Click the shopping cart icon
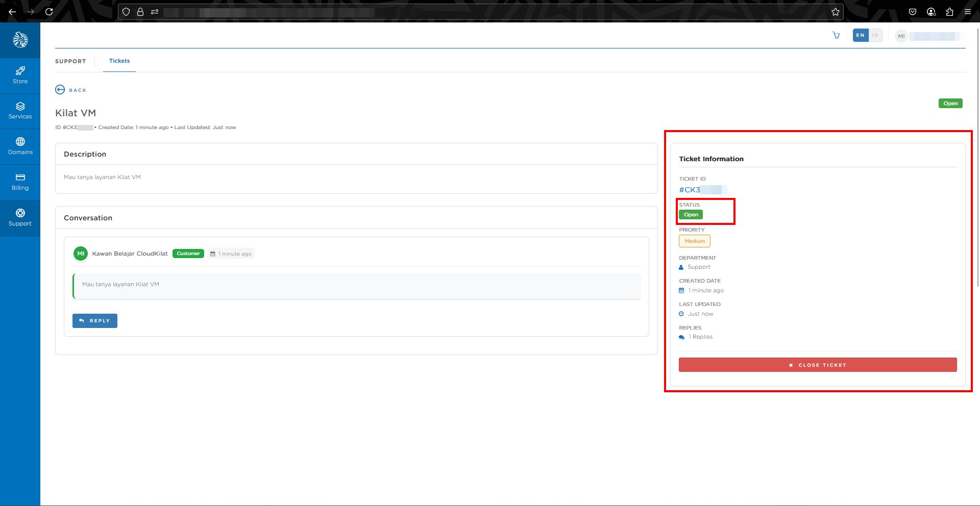The height and width of the screenshot is (506, 980). tap(836, 36)
